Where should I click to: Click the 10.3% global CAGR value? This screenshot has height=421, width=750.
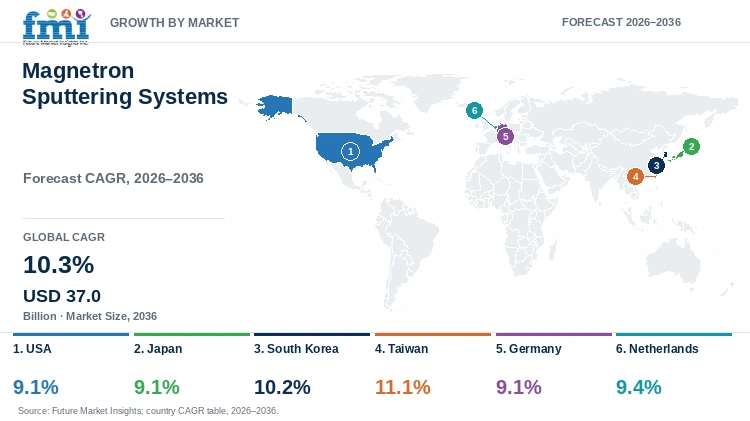pyautogui.click(x=58, y=265)
